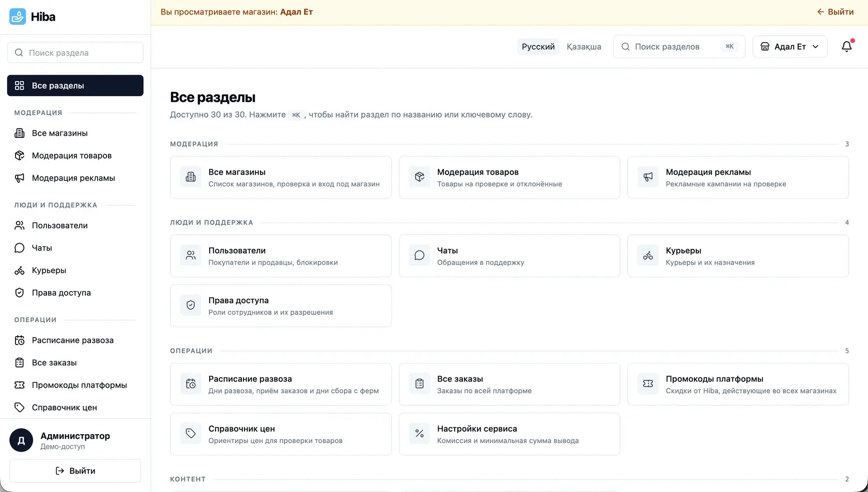Open the Расписание развоза card
This screenshot has width=868, height=492.
coord(281,384)
